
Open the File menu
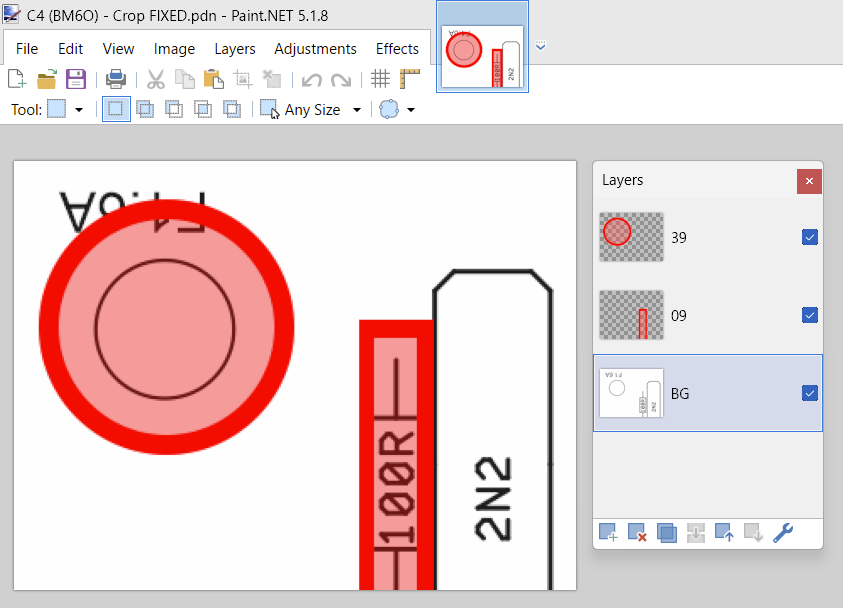tap(27, 49)
